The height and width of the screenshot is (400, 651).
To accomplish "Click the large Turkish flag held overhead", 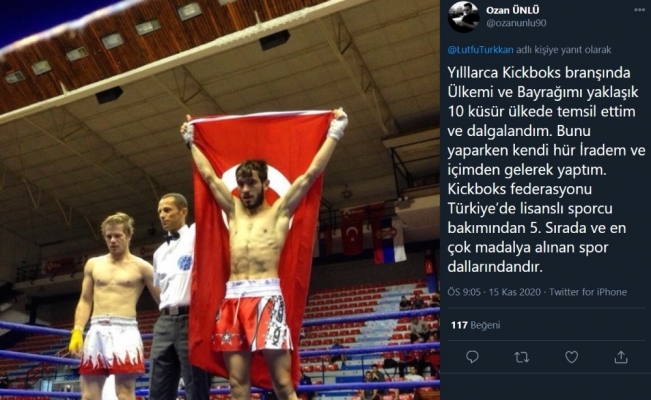I will pyautogui.click(x=257, y=233).
